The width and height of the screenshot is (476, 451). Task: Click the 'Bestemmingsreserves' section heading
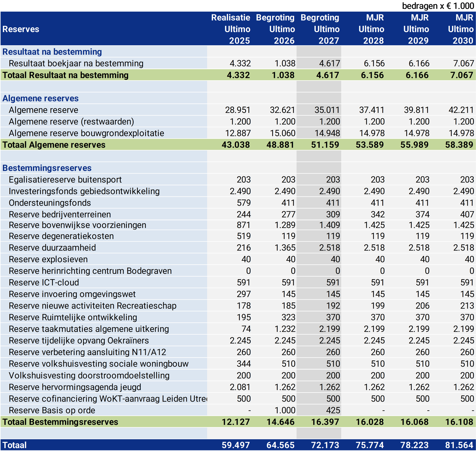coord(47,168)
